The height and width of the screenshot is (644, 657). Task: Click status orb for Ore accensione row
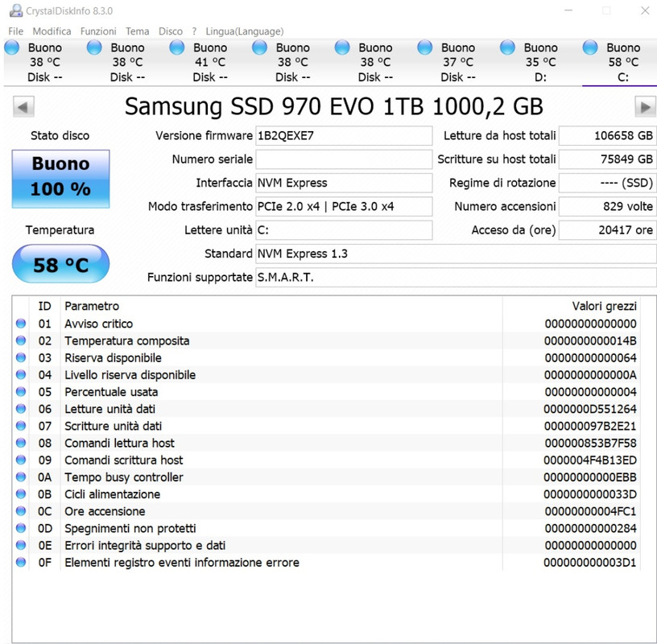[21, 510]
